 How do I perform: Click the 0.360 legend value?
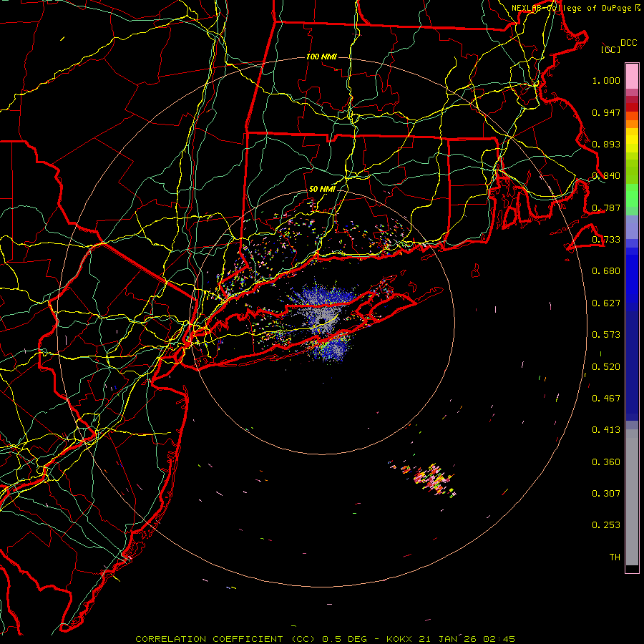pos(606,462)
